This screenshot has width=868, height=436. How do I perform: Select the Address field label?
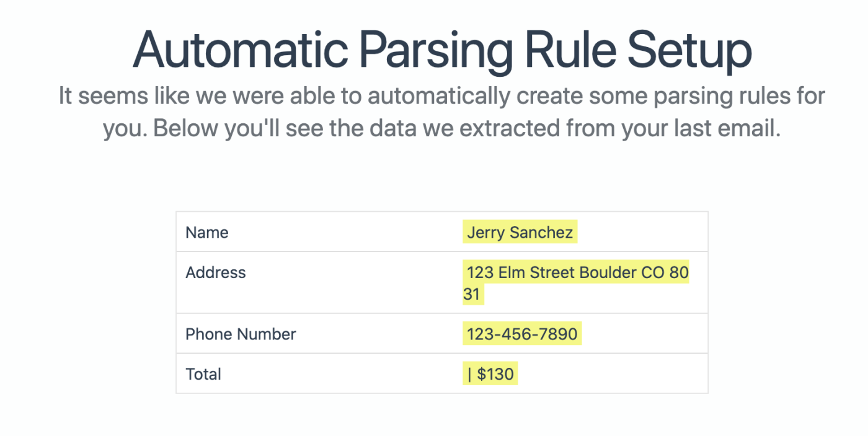(x=216, y=272)
